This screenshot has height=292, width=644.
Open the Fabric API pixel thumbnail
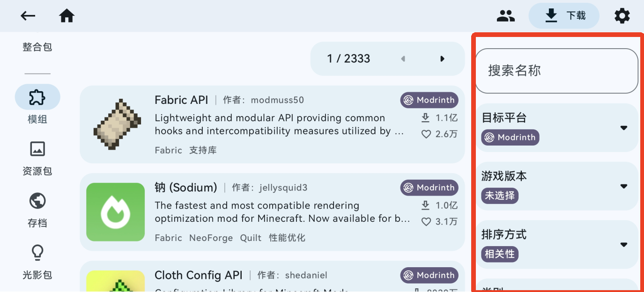coord(116,124)
